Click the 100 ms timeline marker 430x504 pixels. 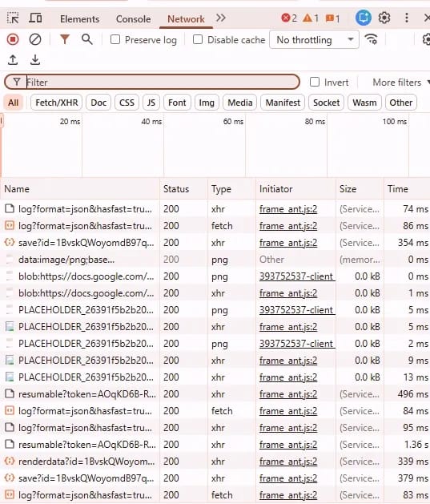395,122
